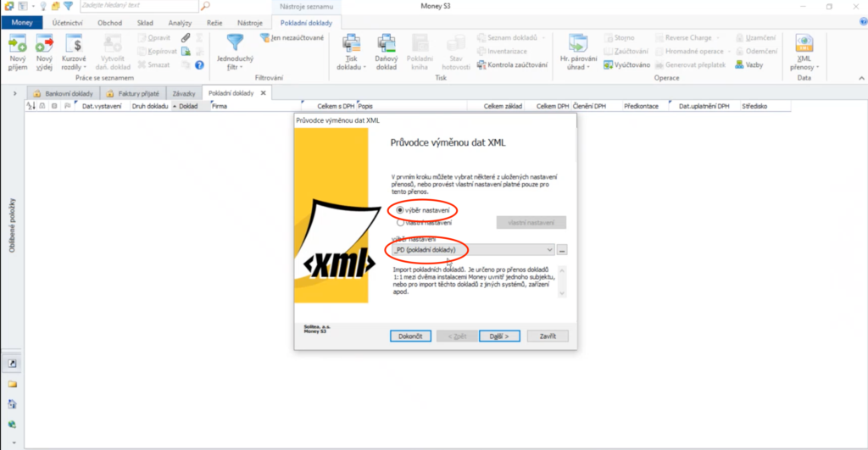Image resolution: width=868 pixels, height=450 pixels.
Task: Click the folder icon in left sidebar
Action: (12, 384)
